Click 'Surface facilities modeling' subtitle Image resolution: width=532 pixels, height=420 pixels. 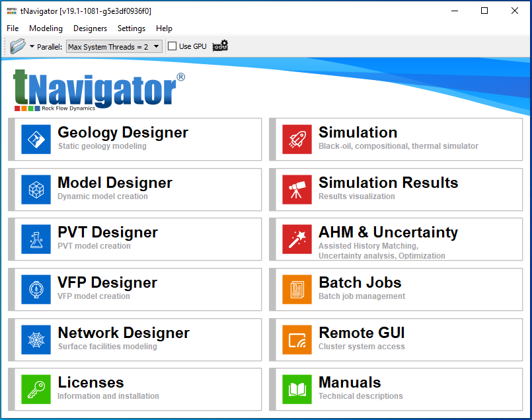(107, 347)
